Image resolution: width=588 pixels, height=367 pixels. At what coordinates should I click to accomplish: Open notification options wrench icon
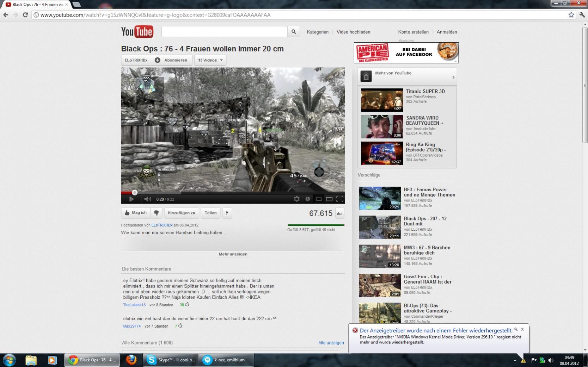coord(516,329)
